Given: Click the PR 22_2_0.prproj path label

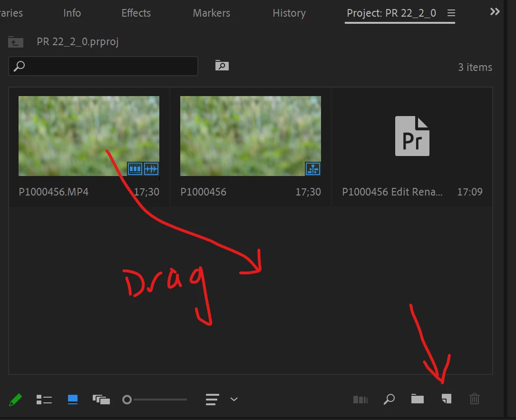Looking at the screenshot, I should [78, 42].
